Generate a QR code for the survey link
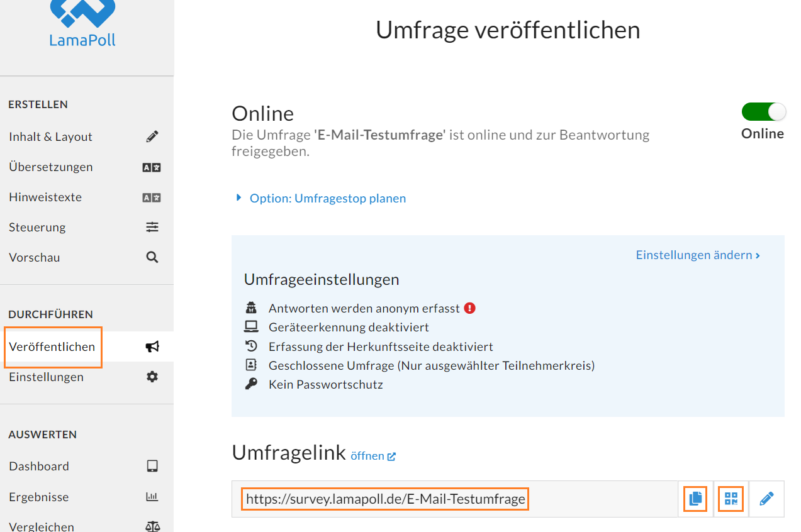Image resolution: width=801 pixels, height=532 pixels. click(x=731, y=499)
